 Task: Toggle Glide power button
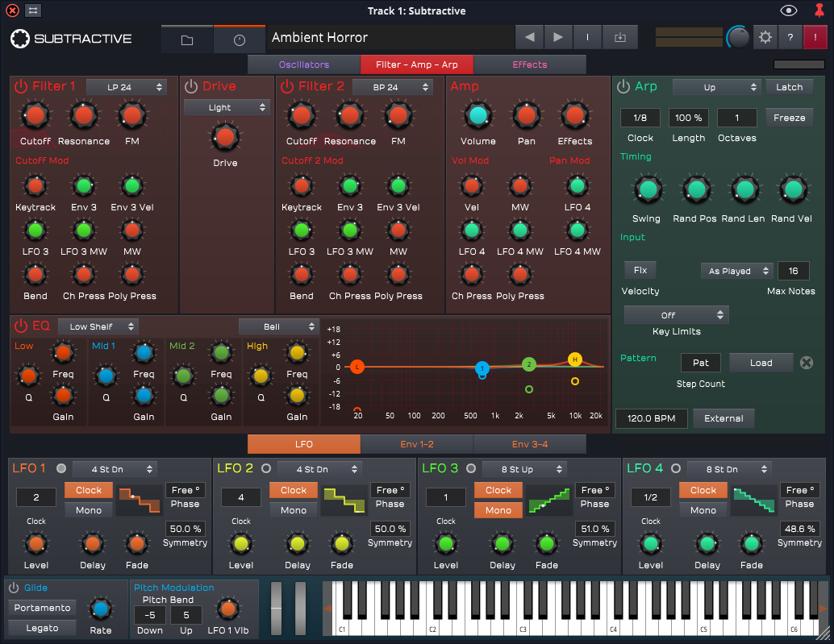[x=14, y=588]
